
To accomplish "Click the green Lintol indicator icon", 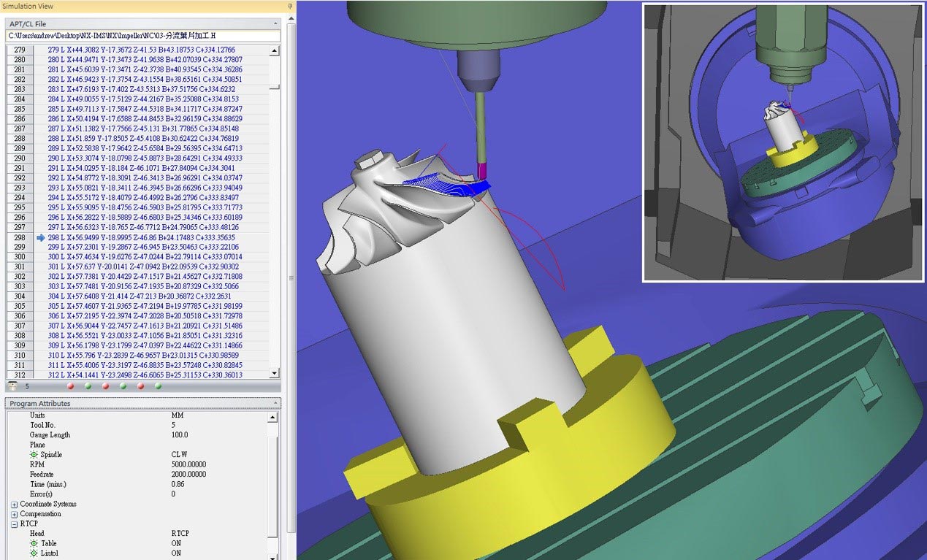I will (34, 553).
